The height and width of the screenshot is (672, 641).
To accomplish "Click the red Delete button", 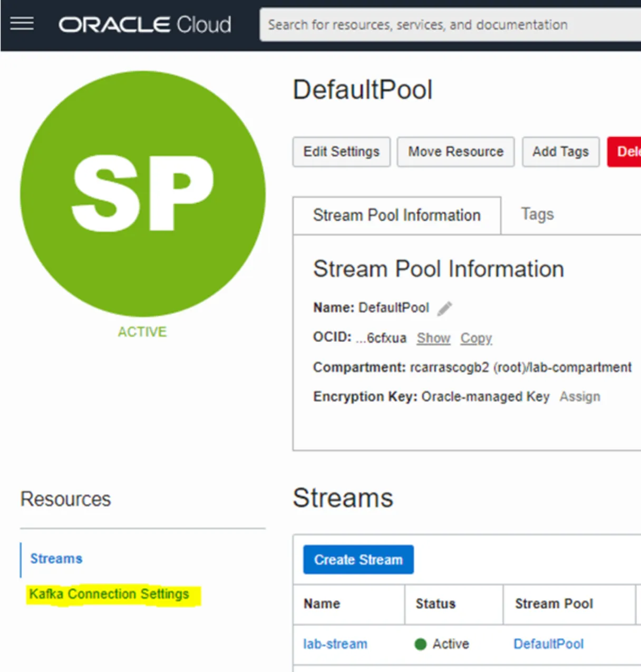I will click(x=625, y=152).
